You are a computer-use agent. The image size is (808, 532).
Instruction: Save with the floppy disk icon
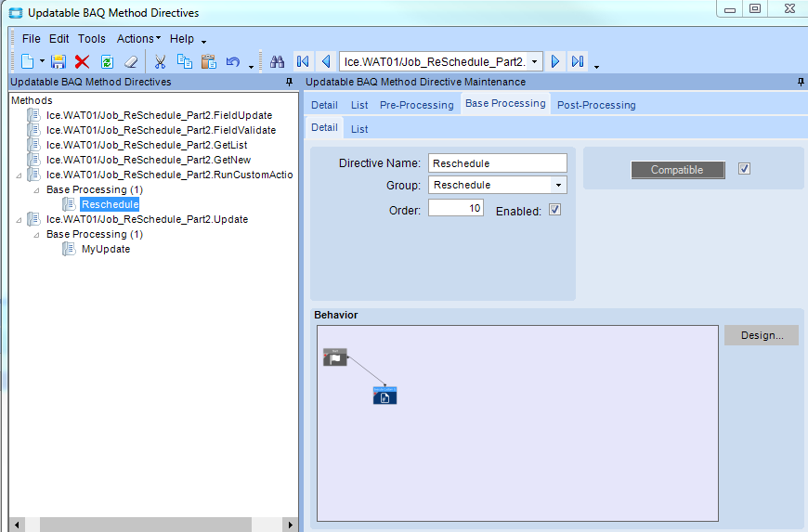pos(59,62)
